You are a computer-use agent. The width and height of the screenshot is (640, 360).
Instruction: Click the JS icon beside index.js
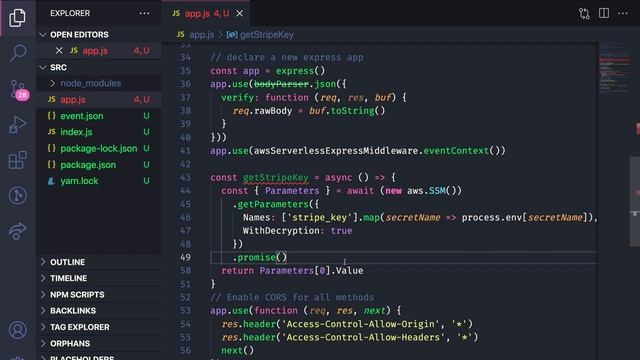click(x=51, y=132)
